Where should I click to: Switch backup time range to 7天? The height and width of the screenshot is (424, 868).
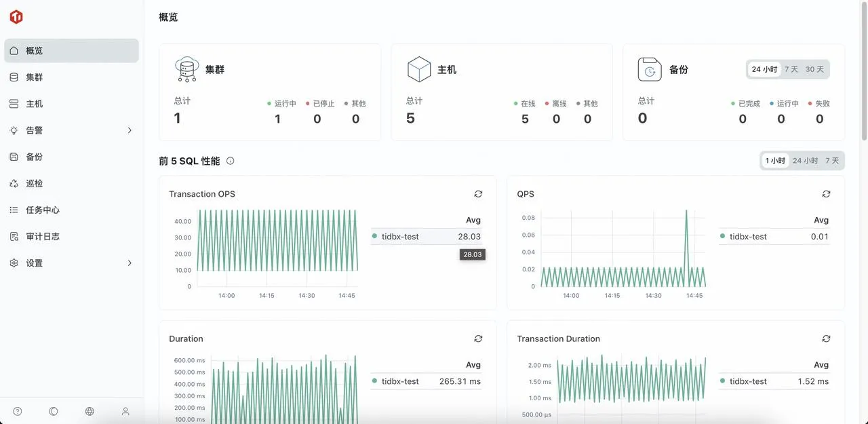[791, 69]
